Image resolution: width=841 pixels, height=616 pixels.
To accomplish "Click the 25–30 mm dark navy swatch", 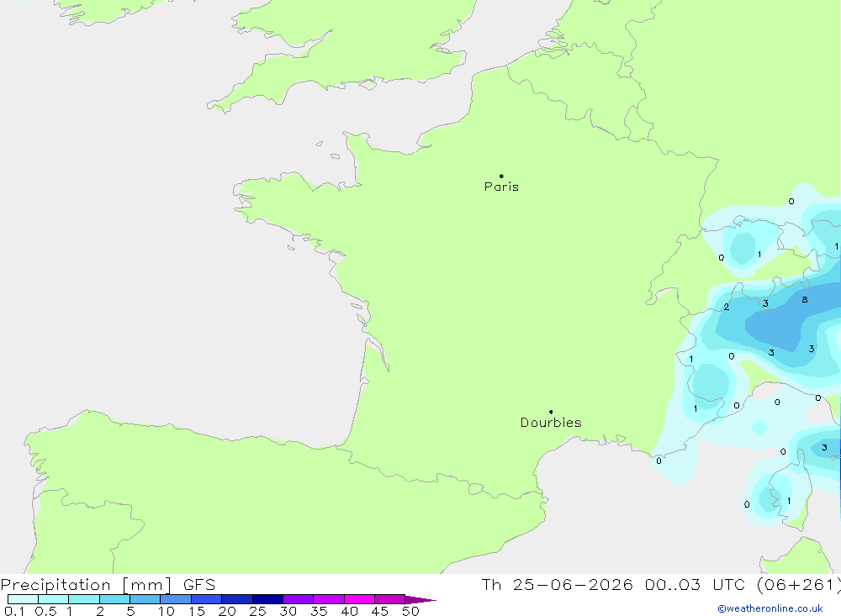I will (x=267, y=599).
